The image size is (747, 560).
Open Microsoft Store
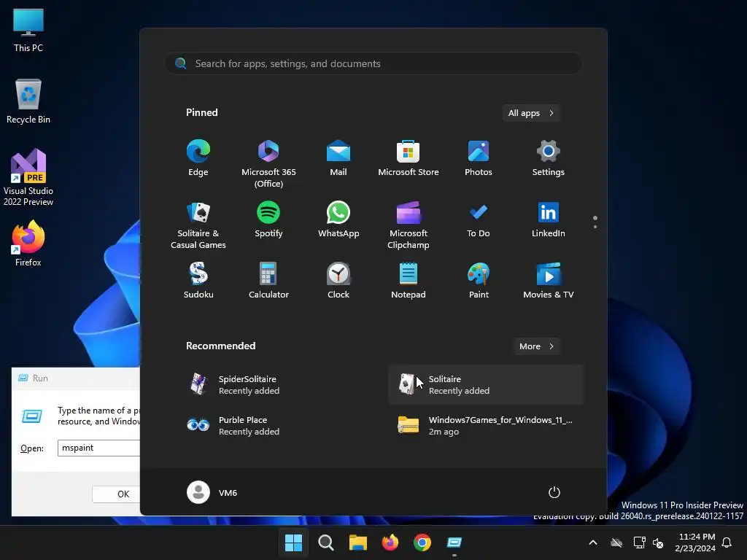(x=409, y=158)
